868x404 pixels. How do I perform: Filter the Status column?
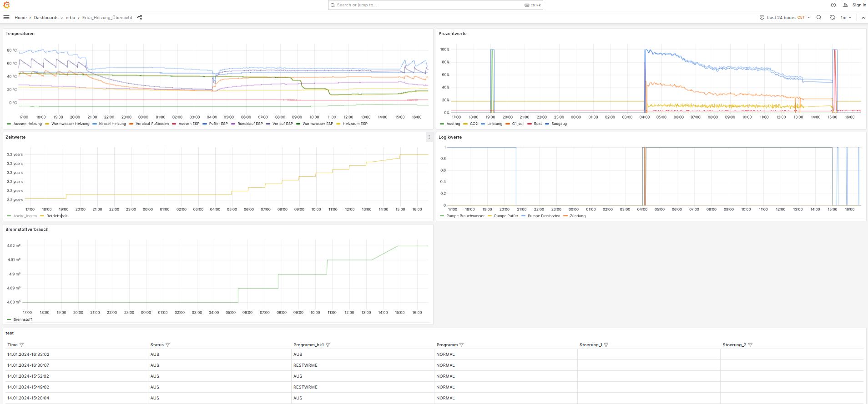click(x=167, y=345)
